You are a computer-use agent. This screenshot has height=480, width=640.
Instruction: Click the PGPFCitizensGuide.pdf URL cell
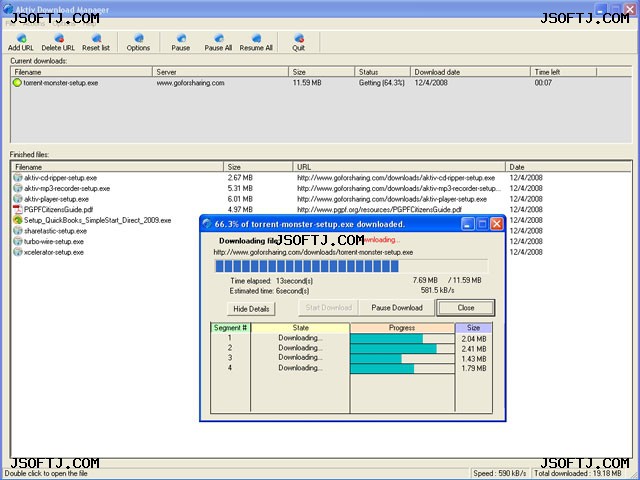[x=379, y=210]
